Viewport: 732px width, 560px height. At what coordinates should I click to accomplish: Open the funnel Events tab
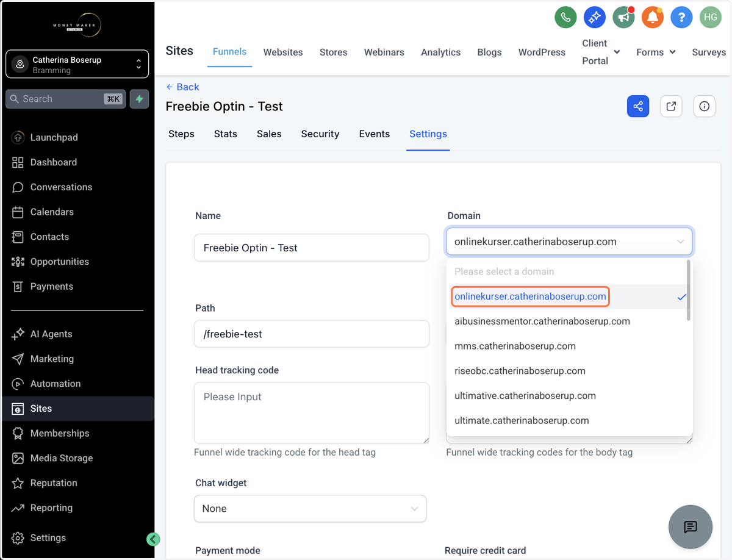(374, 134)
